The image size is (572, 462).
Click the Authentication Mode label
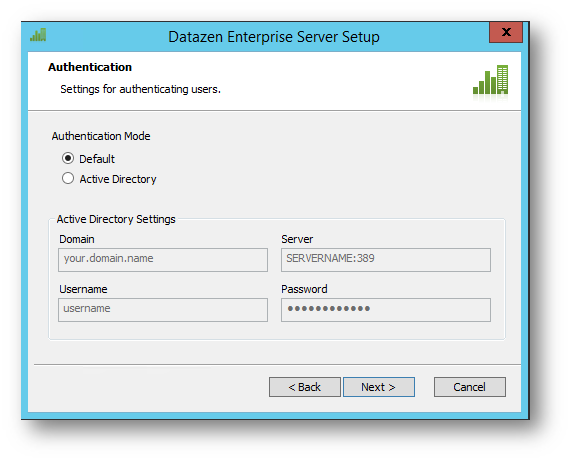coord(101,136)
